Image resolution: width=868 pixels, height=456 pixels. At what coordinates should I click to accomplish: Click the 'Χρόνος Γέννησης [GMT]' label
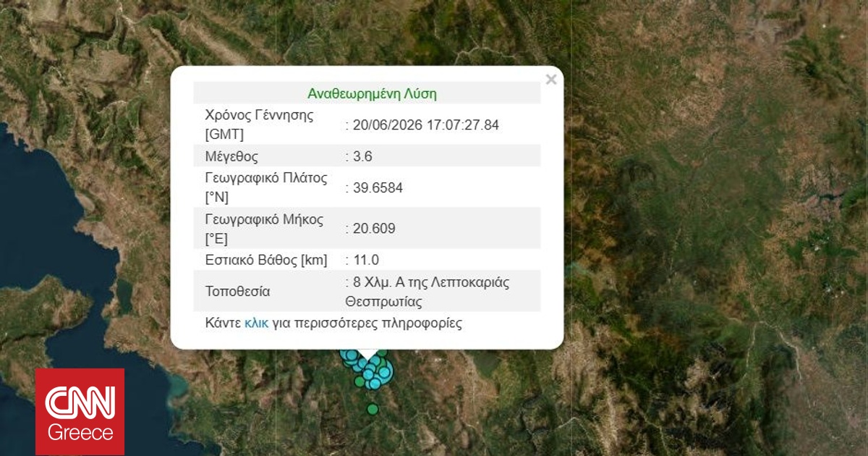coord(260,124)
